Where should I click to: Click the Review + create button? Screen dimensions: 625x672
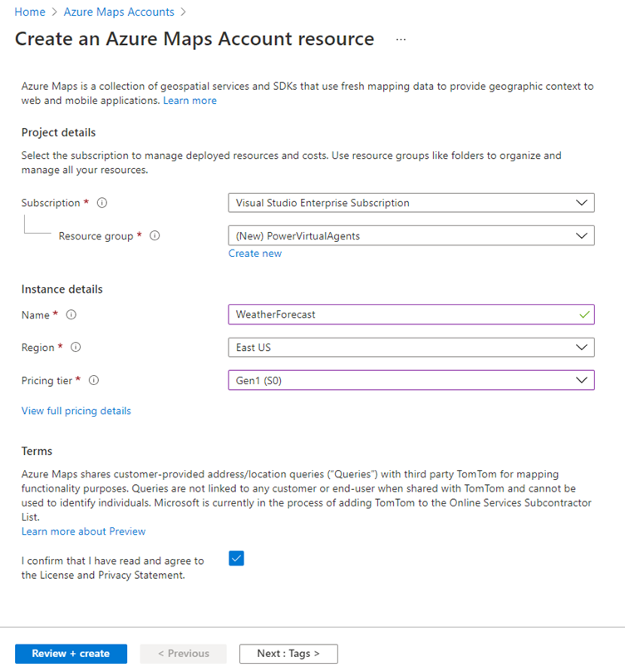[71, 654]
